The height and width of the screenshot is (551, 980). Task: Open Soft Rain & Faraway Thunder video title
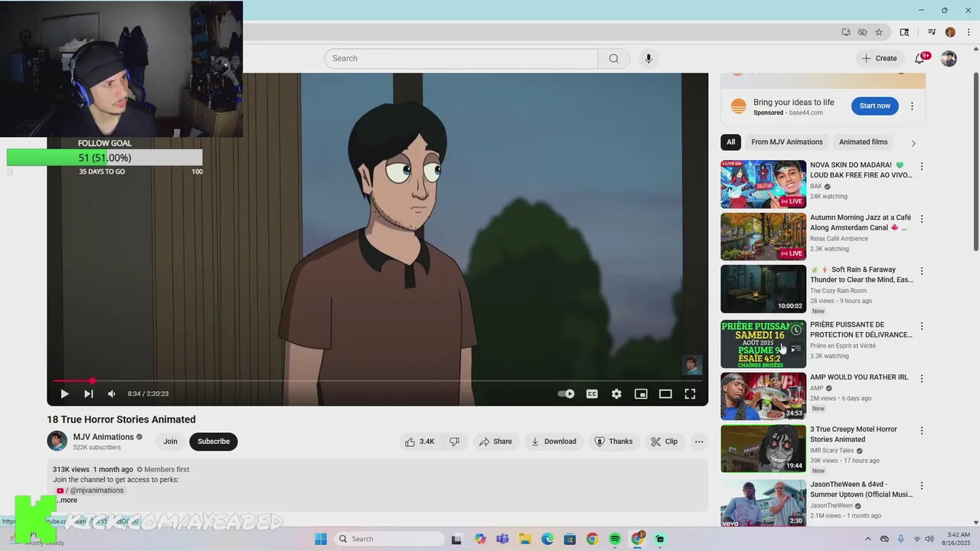click(x=862, y=275)
